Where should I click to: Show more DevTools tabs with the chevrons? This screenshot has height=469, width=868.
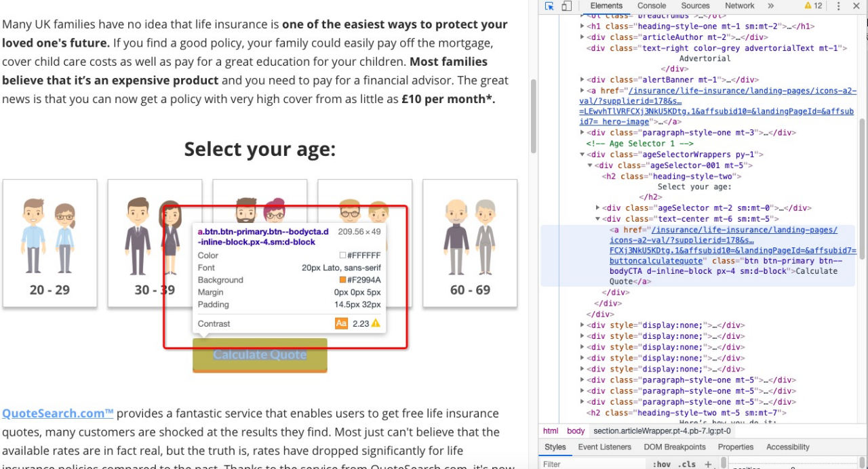click(770, 6)
